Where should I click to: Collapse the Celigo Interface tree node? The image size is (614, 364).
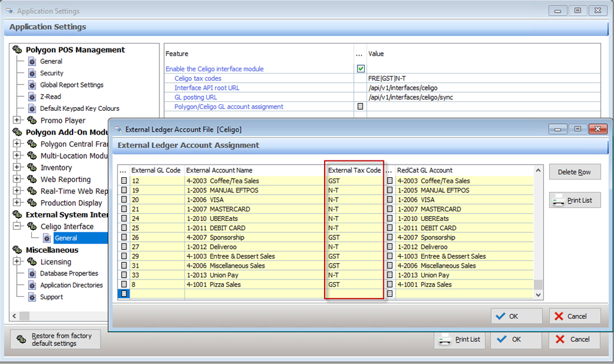point(16,226)
